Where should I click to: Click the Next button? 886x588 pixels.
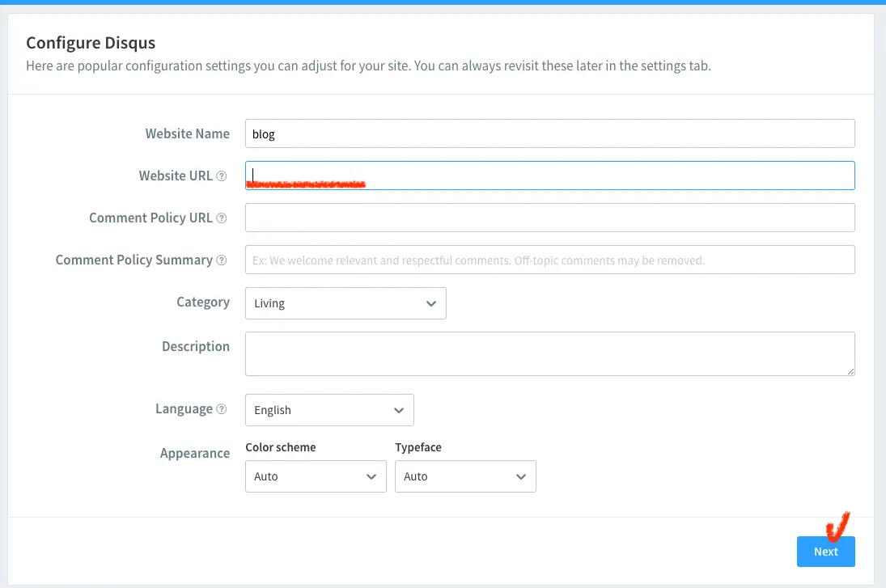[825, 552]
